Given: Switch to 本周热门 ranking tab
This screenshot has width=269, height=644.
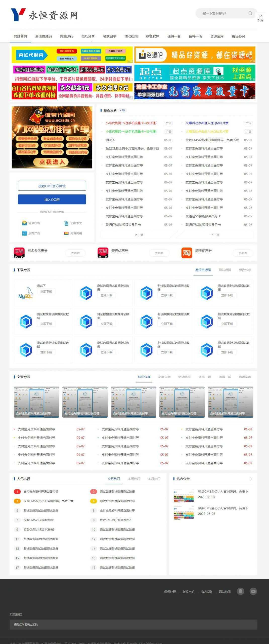Looking at the screenshot, I should point(134,479).
